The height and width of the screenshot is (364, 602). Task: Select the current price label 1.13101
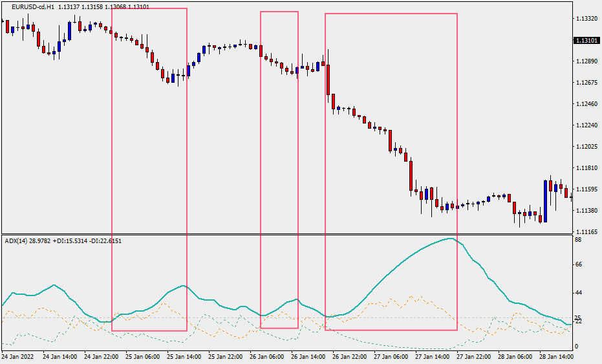click(585, 41)
